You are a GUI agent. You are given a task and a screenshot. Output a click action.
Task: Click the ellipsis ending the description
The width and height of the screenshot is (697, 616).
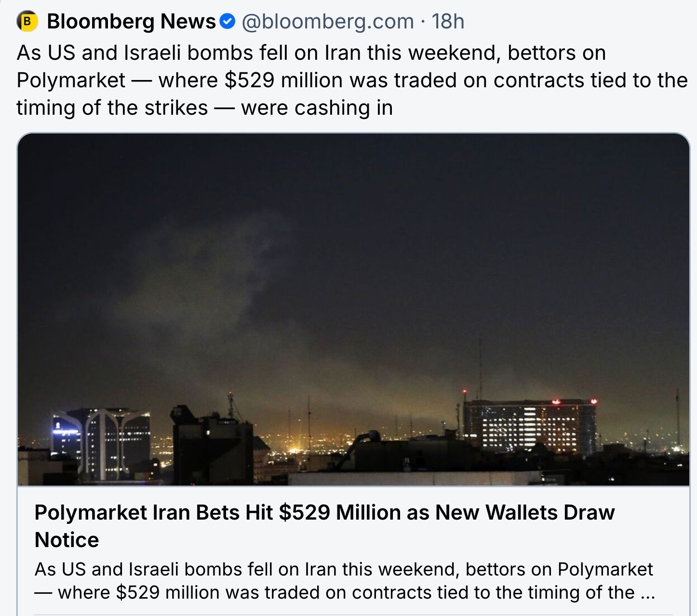(648, 593)
